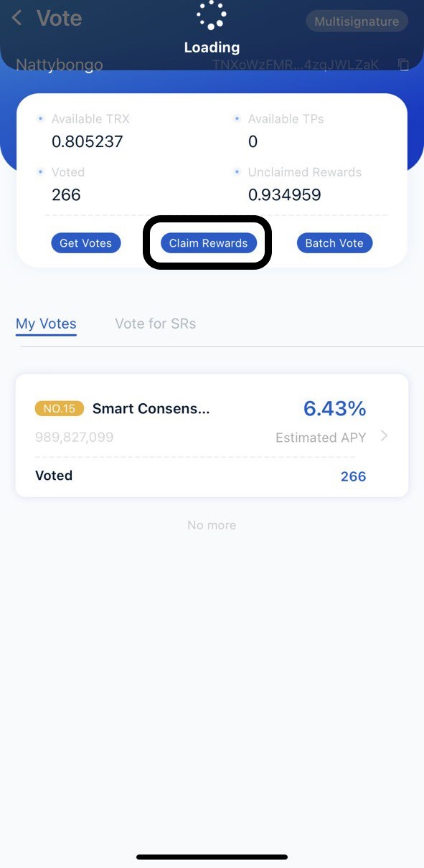
Task: Tap the loading spinner icon
Action: (212, 15)
